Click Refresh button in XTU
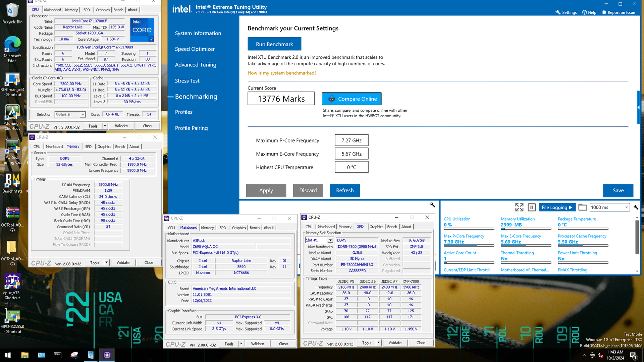 [345, 190]
